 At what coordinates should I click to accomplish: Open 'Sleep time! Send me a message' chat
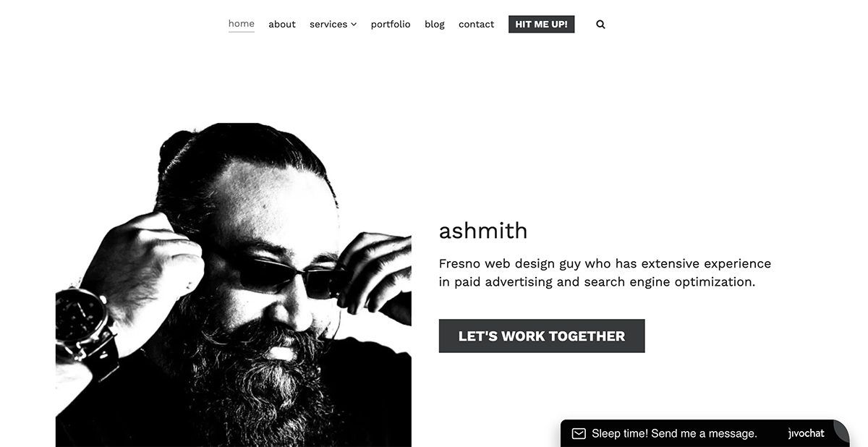[x=674, y=434]
